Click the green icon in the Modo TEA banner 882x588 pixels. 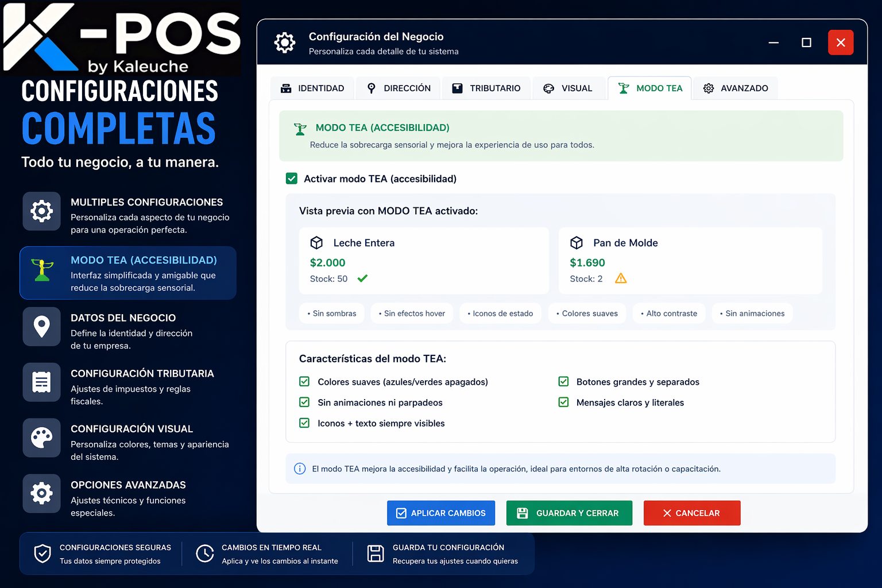point(300,129)
